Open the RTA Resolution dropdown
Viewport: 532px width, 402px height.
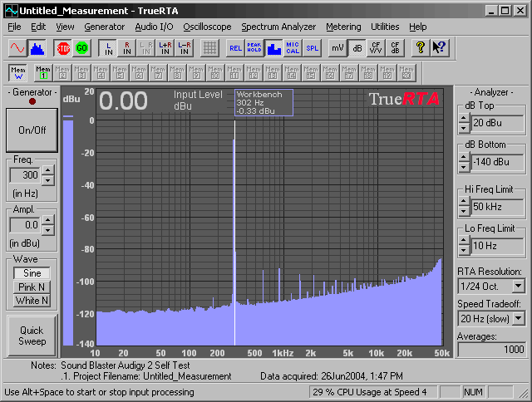[x=518, y=286]
